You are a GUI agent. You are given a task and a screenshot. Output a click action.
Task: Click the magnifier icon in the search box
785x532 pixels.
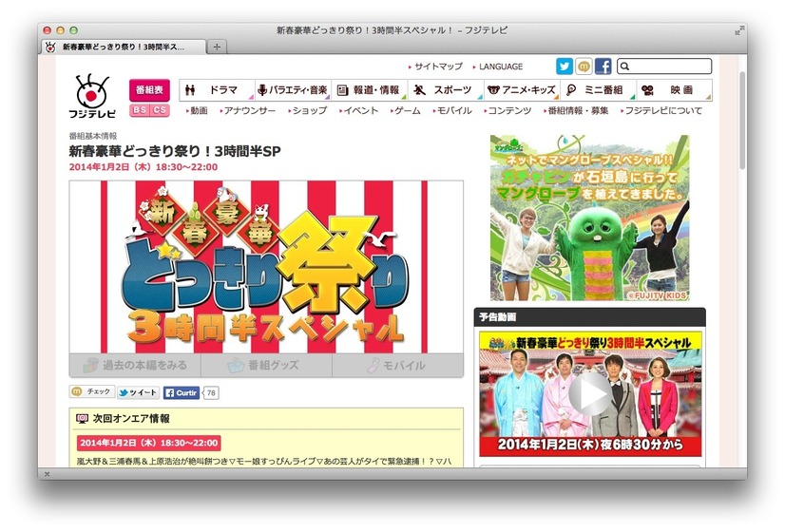point(624,66)
